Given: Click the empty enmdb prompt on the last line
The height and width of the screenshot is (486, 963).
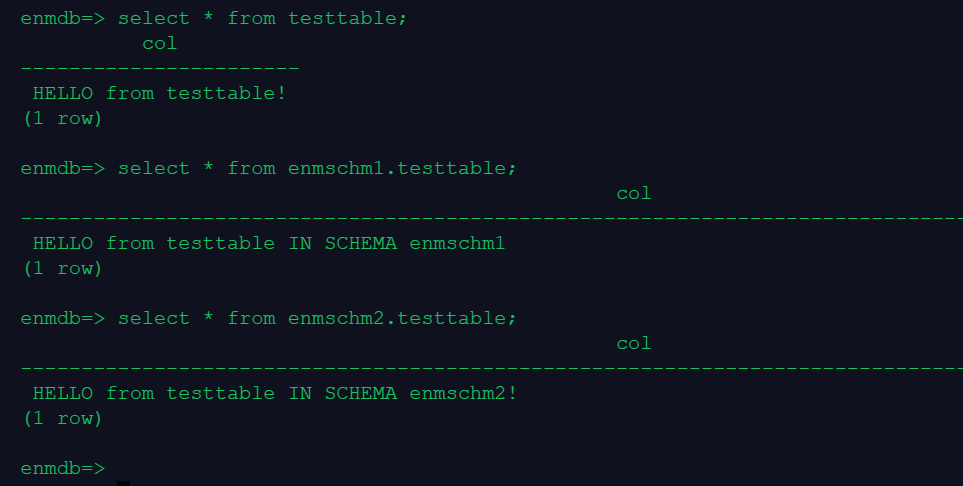Looking at the screenshot, I should click(x=62, y=468).
